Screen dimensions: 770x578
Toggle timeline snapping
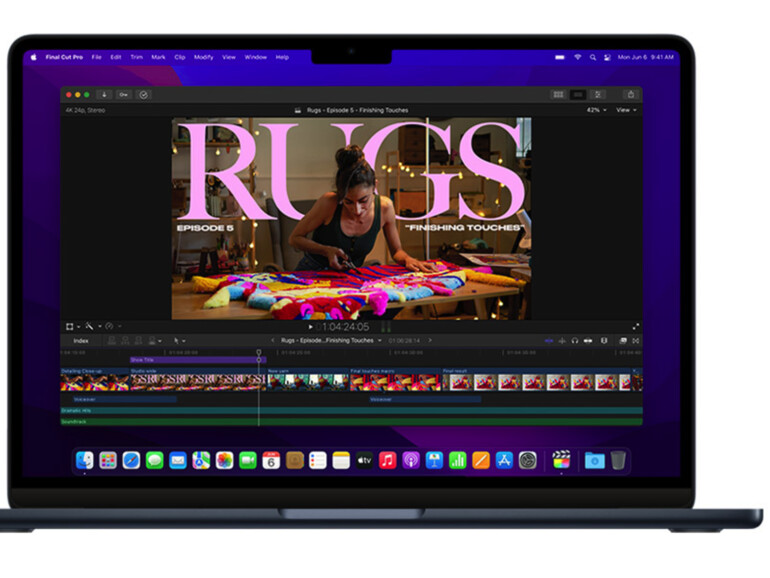[588, 341]
